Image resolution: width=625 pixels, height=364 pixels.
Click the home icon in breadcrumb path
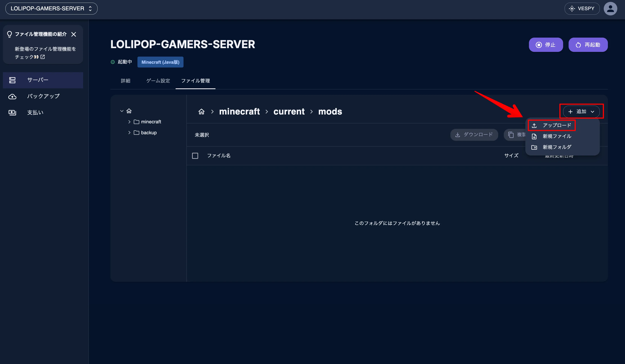tap(201, 111)
